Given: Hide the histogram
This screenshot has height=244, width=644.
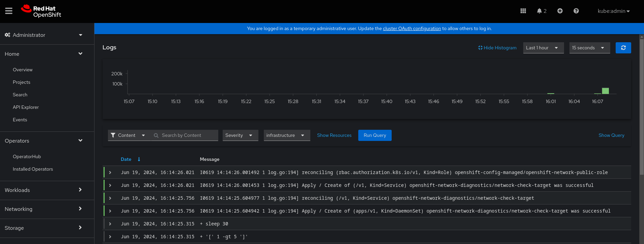Looking at the screenshot, I should pyautogui.click(x=497, y=48).
